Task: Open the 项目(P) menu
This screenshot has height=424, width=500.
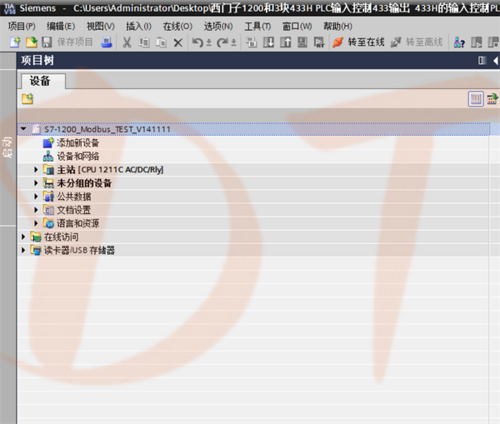Action: point(22,26)
